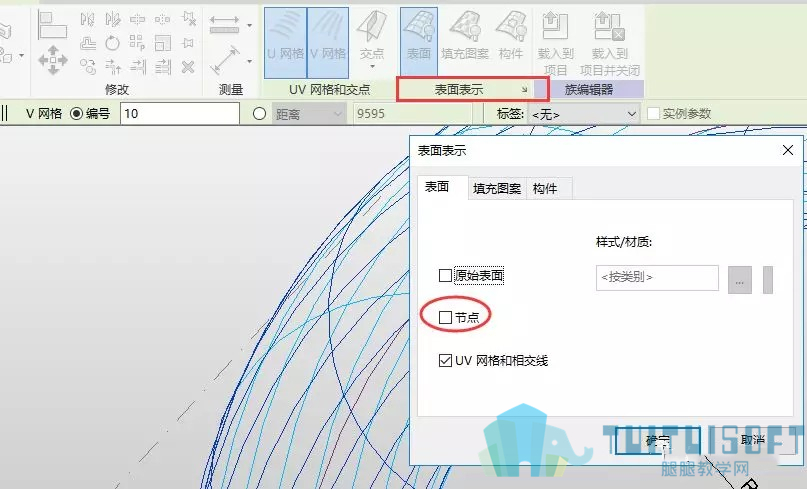
Task: Click the 交点 intersects tool icon
Action: coord(372,31)
